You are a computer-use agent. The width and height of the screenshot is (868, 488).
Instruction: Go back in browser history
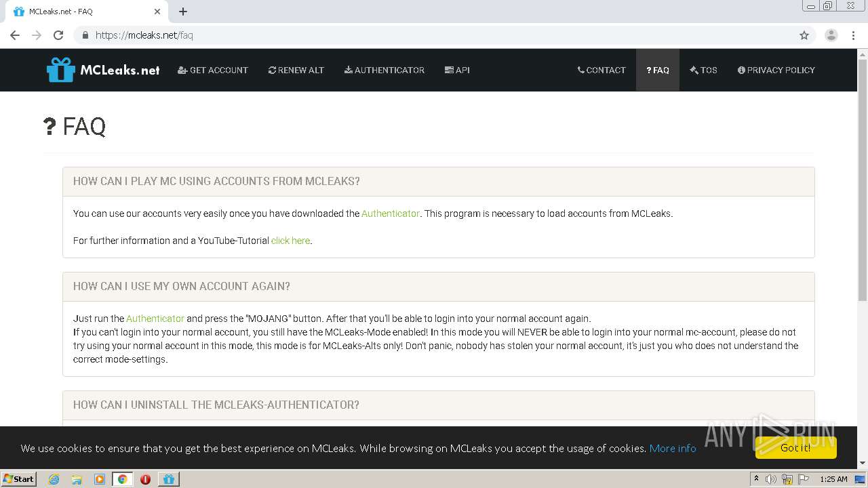coord(15,35)
